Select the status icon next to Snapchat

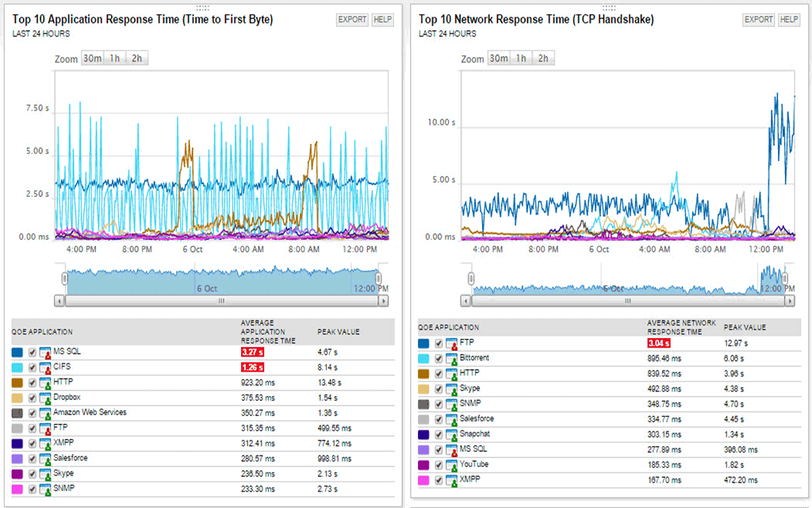coord(450,433)
